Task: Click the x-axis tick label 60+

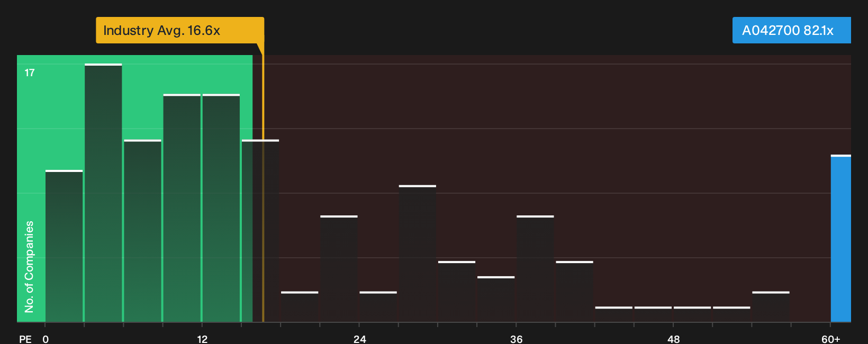Action: pyautogui.click(x=831, y=339)
